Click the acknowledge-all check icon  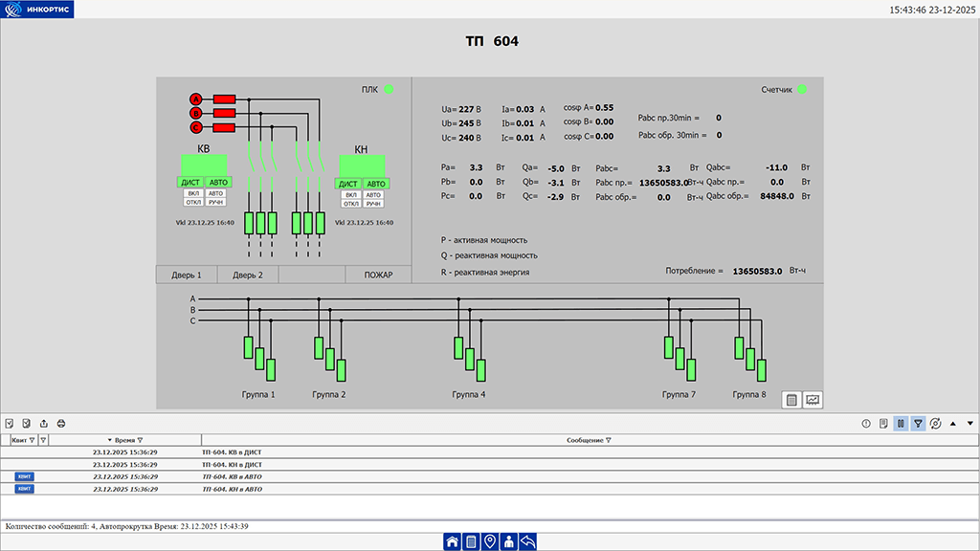pos(9,423)
